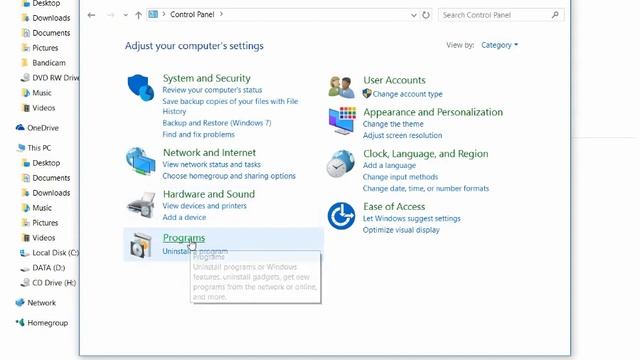Viewport: 640px width, 360px height.
Task: Open the View by Category dropdown
Action: 499,45
